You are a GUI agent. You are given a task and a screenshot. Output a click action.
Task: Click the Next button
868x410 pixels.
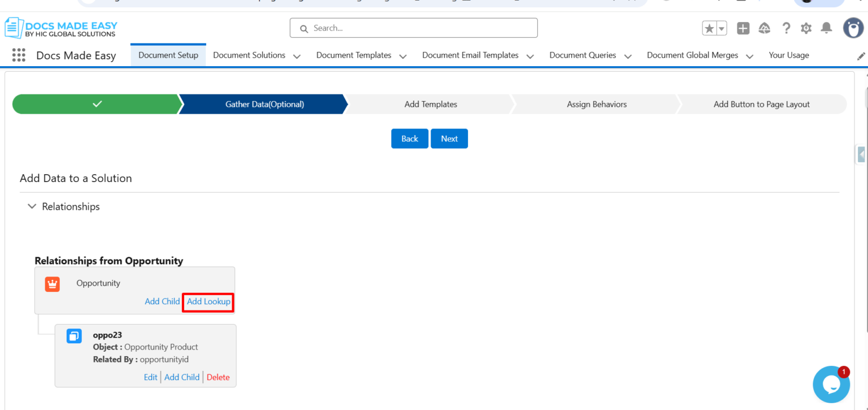(449, 139)
